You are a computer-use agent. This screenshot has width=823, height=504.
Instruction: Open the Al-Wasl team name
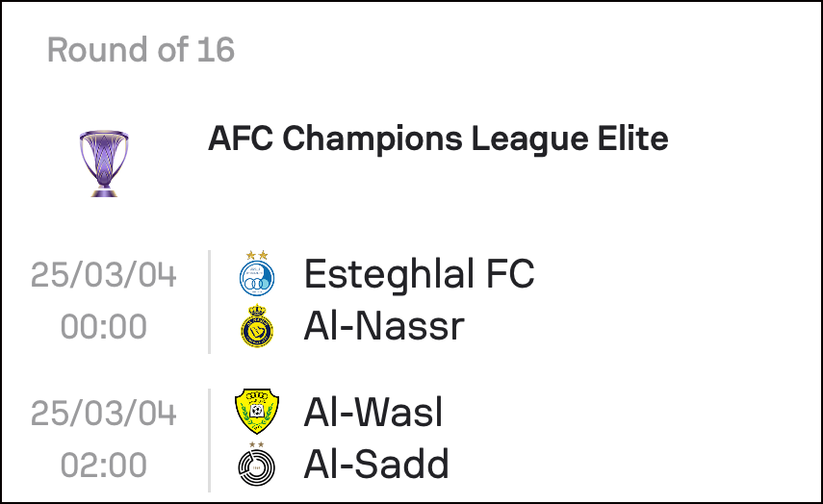tap(373, 413)
